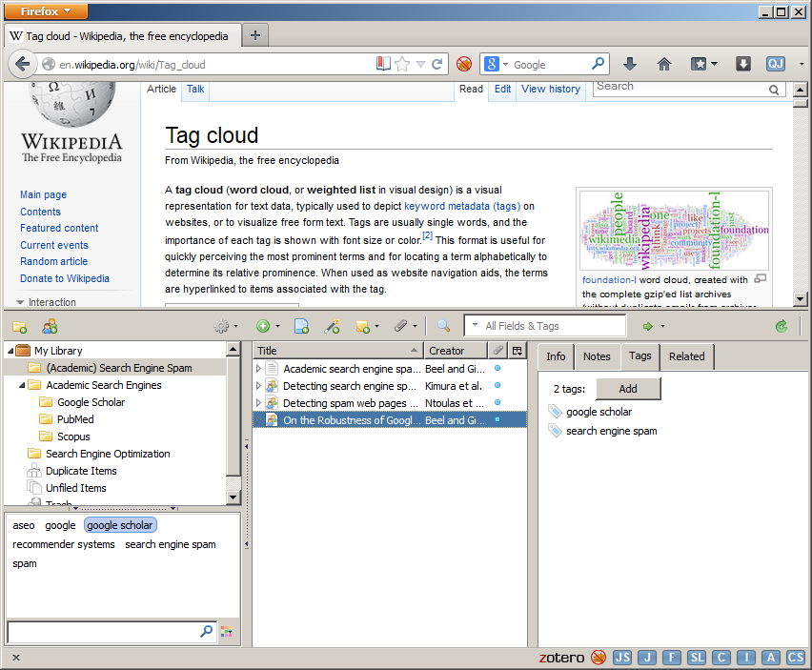The height and width of the screenshot is (670, 812).
Task: Open the View history tab
Action: pyautogui.click(x=551, y=89)
